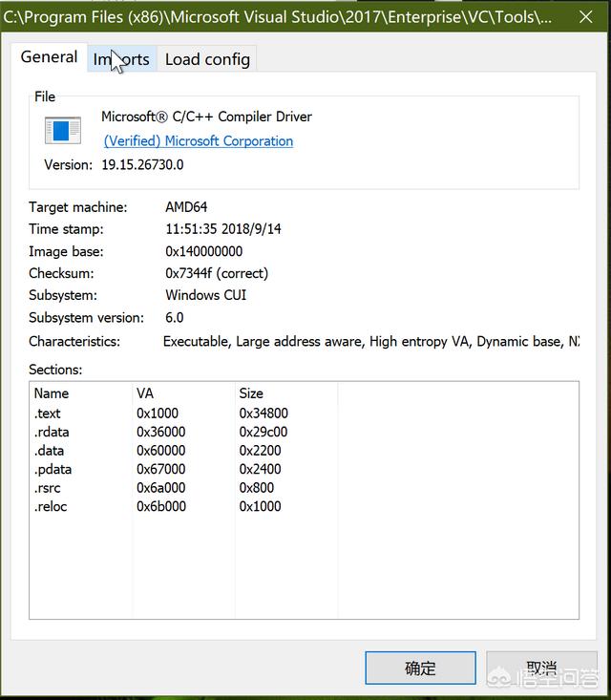Viewport: 611px width, 700px height.
Task: Click the 0x1000 VA value of .text
Action: [x=158, y=414]
